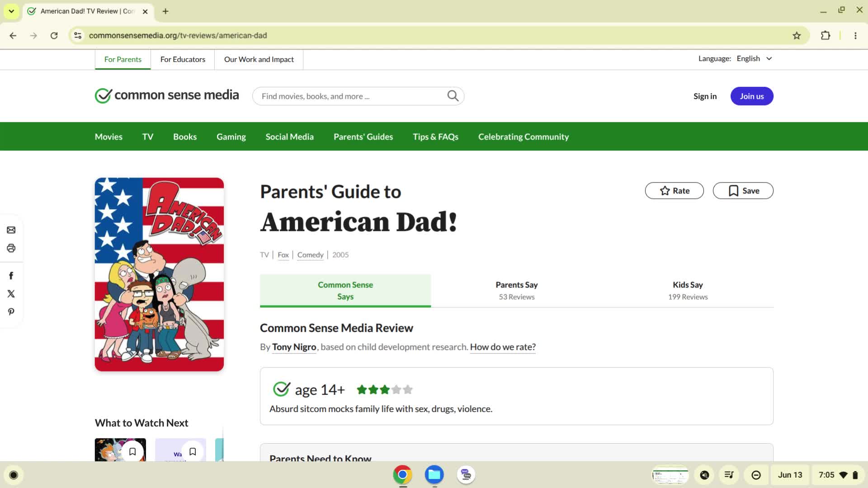Open first What to Watch Next thumbnail

click(120, 450)
